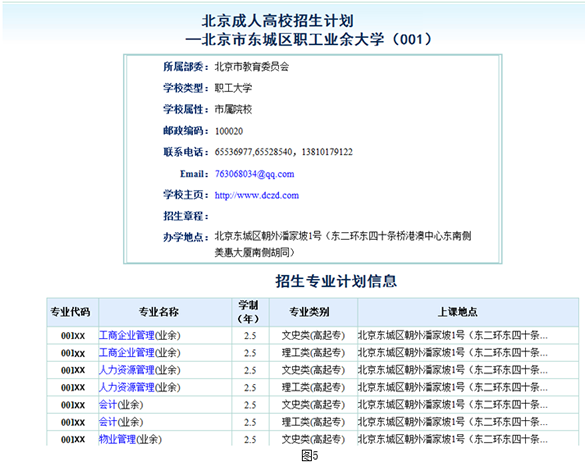The width and height of the screenshot is (585, 467).
Task: Visit the school homepage www.dczd.com link
Action: (257, 195)
